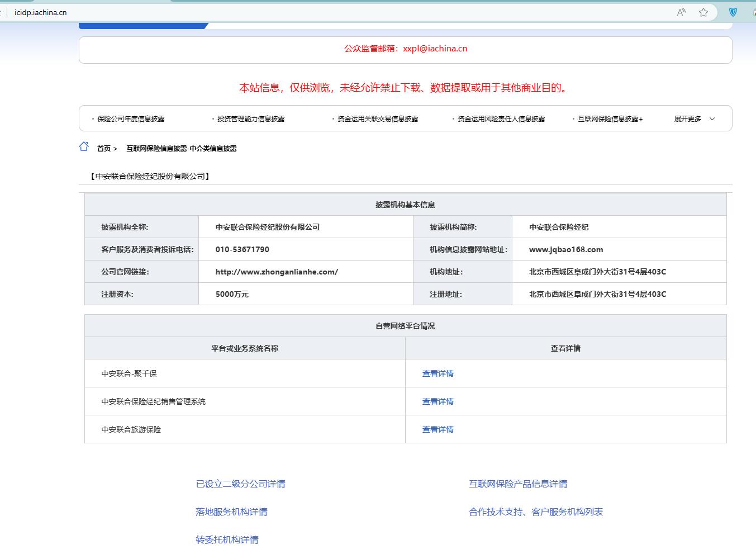Click 落地服务机构详情 link

point(231,512)
